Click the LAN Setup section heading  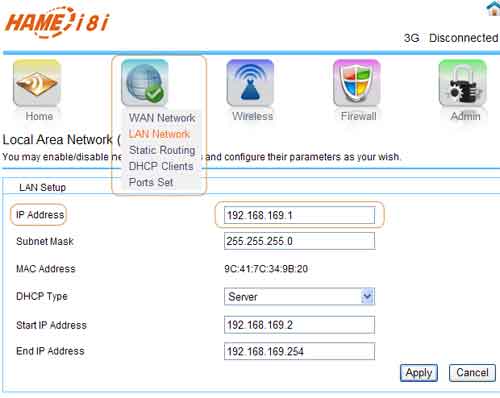pos(42,187)
